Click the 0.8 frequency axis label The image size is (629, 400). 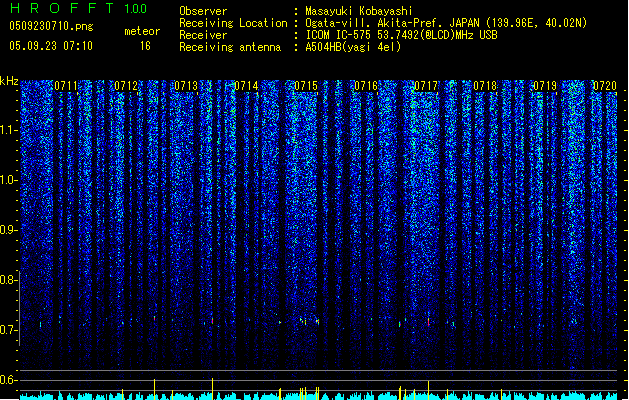point(9,280)
